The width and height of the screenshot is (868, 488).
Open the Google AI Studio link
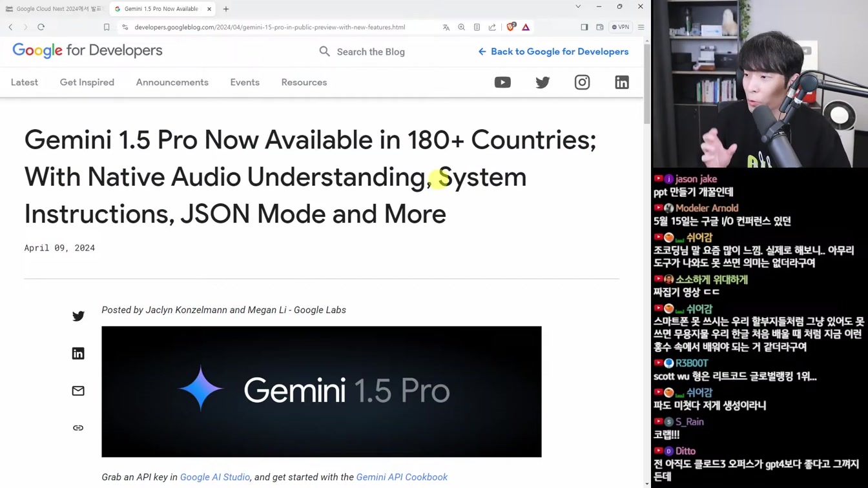click(215, 477)
